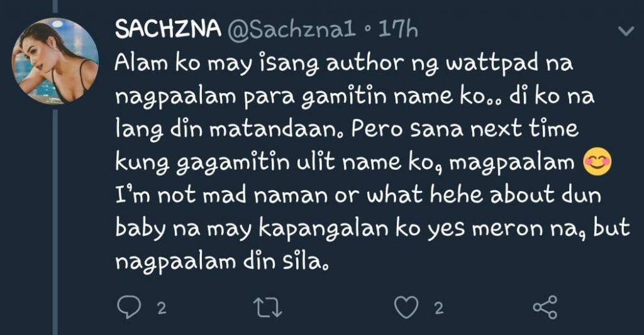Expand tweet options chevron dropdown
The height and width of the screenshot is (335, 644).
[626, 31]
